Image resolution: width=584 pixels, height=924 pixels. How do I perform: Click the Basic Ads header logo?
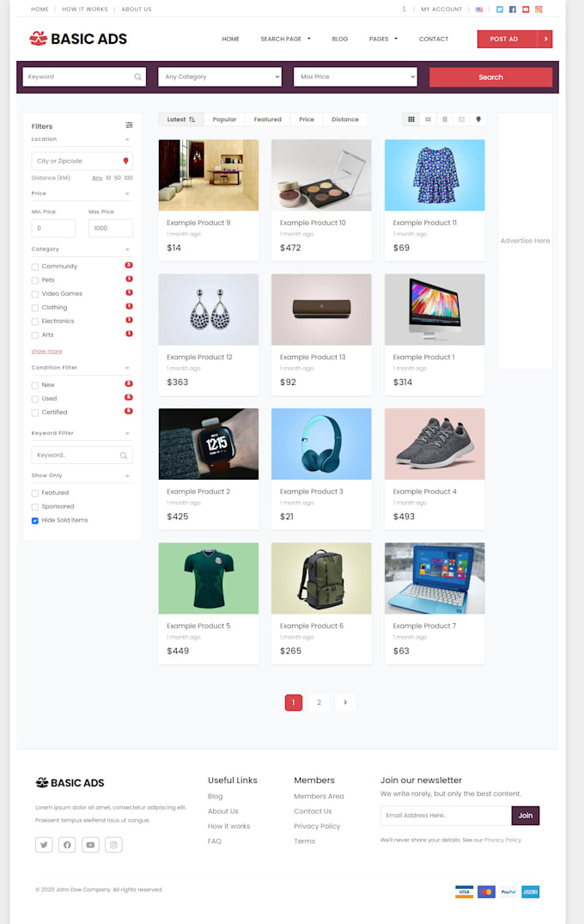tap(78, 39)
